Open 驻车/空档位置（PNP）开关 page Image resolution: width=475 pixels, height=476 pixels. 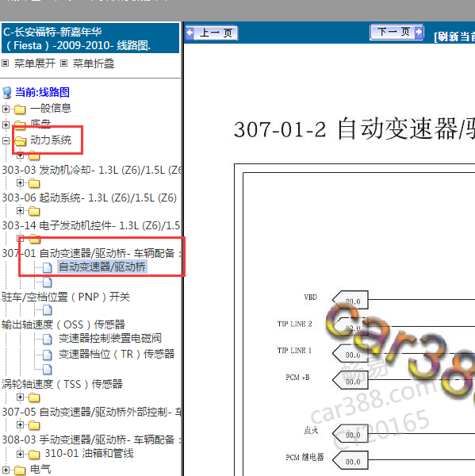[x=66, y=297]
